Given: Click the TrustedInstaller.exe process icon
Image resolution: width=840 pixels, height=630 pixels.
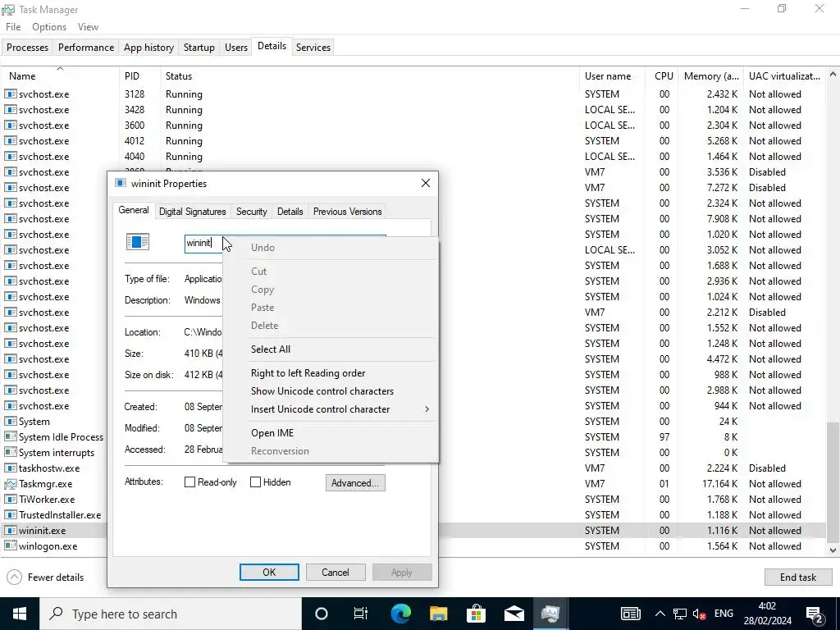Looking at the screenshot, I should pyautogui.click(x=10, y=515).
